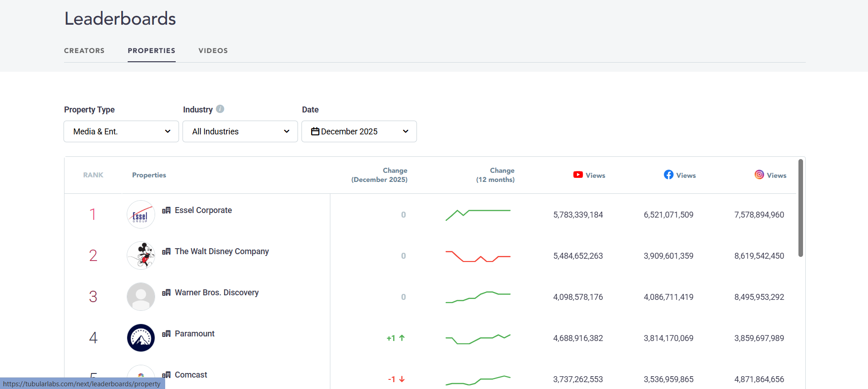Click the Warner Bros. Discovery avatar placeholder

click(141, 297)
